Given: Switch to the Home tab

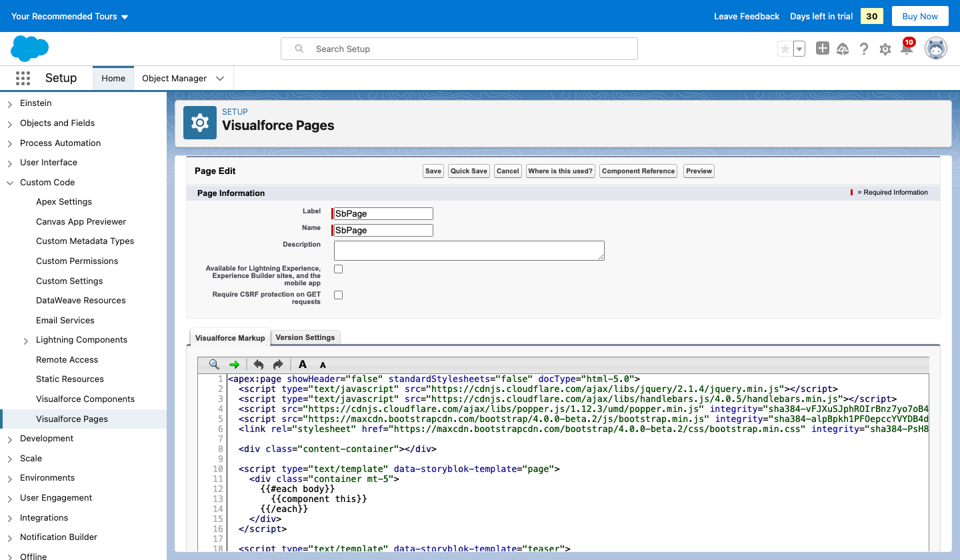Looking at the screenshot, I should tap(113, 78).
